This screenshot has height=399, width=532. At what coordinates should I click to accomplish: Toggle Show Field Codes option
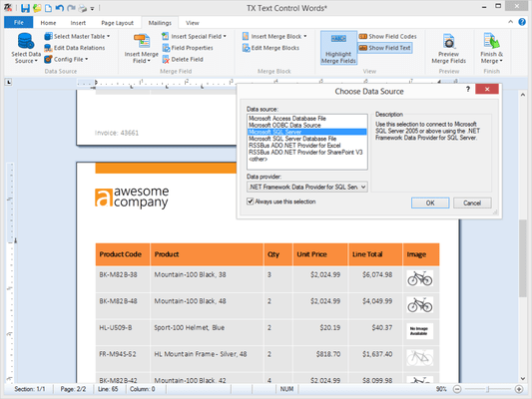coord(388,36)
